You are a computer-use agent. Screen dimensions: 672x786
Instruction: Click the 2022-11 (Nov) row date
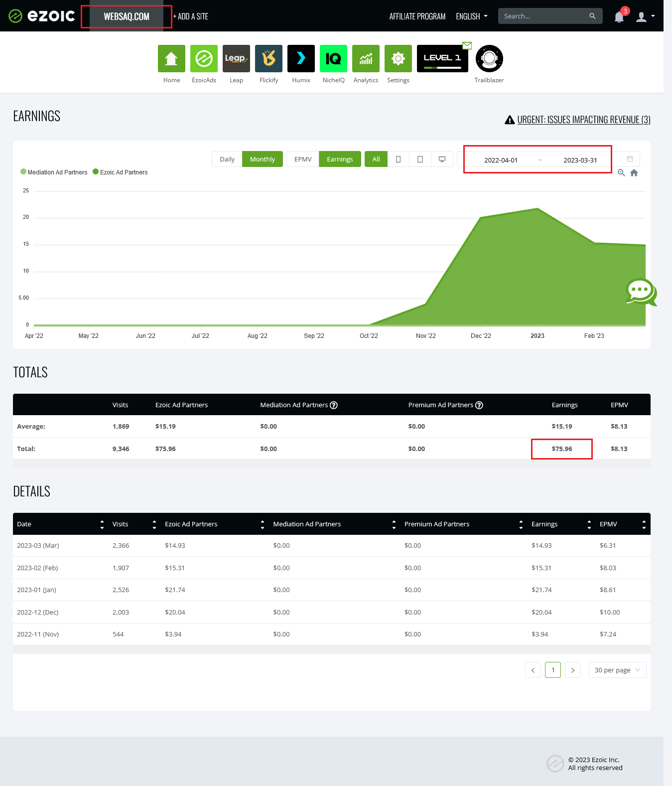pyautogui.click(x=38, y=634)
